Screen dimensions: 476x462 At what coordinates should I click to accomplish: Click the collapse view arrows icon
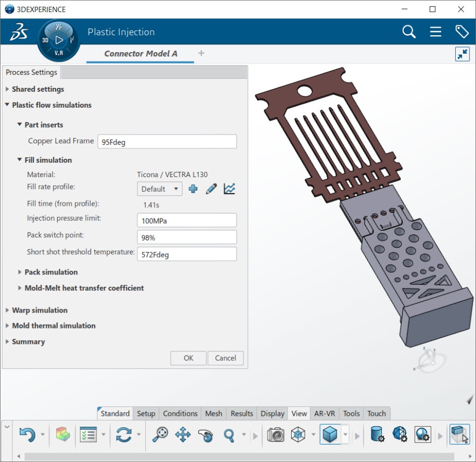[x=462, y=55]
